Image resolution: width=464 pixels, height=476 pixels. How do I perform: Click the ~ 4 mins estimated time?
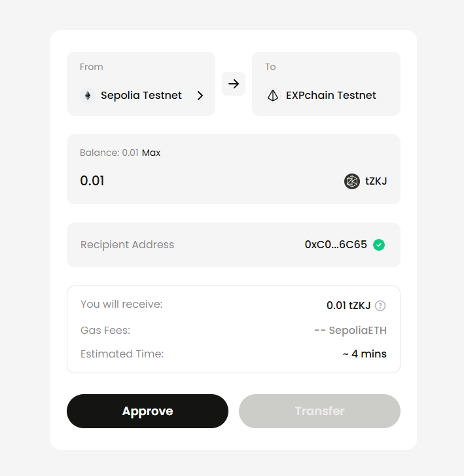click(x=364, y=354)
